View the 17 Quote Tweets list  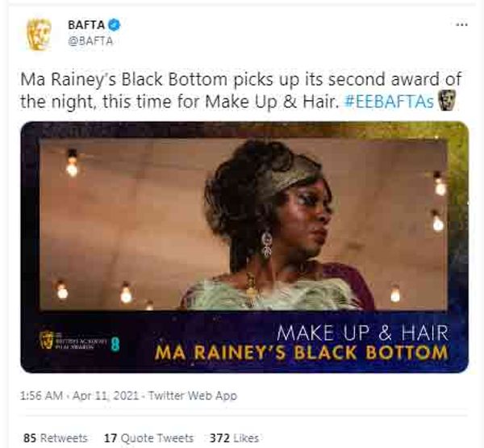(148, 438)
